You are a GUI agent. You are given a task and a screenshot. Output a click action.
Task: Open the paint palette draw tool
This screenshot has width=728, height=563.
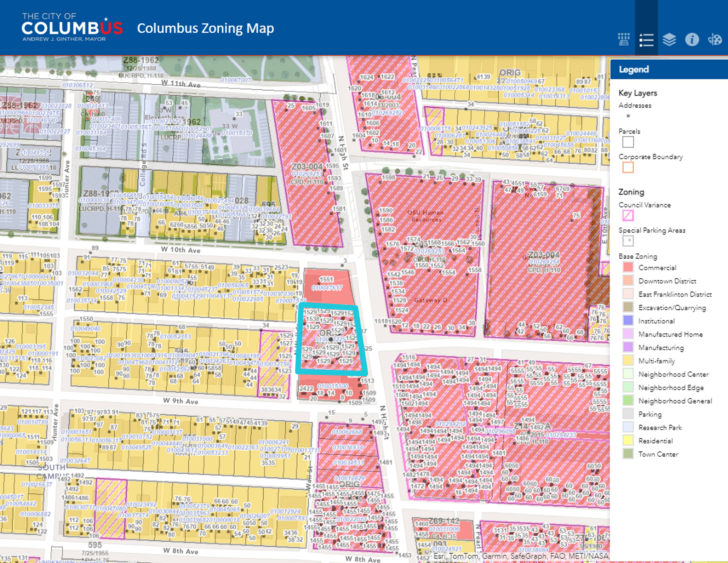point(715,40)
